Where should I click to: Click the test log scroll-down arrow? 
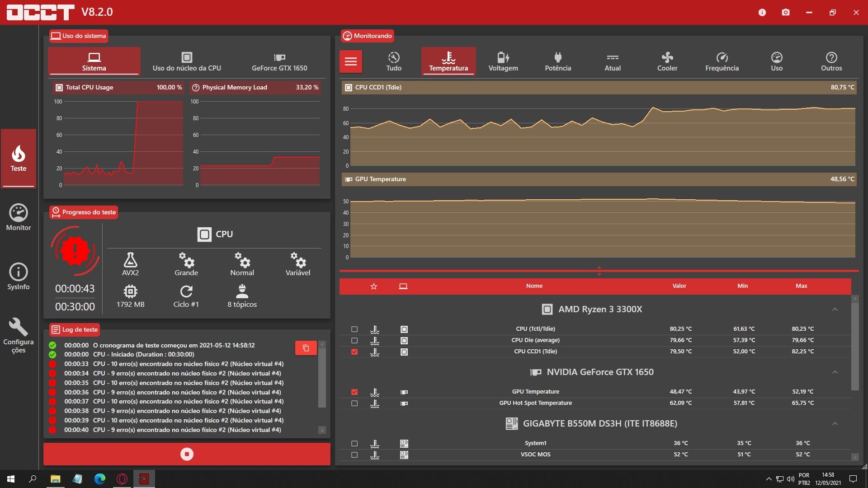click(322, 430)
